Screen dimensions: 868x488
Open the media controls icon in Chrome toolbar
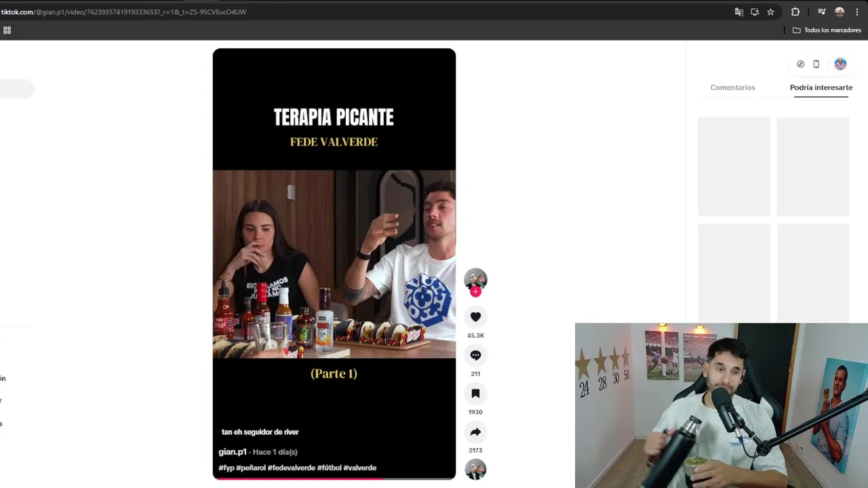821,12
